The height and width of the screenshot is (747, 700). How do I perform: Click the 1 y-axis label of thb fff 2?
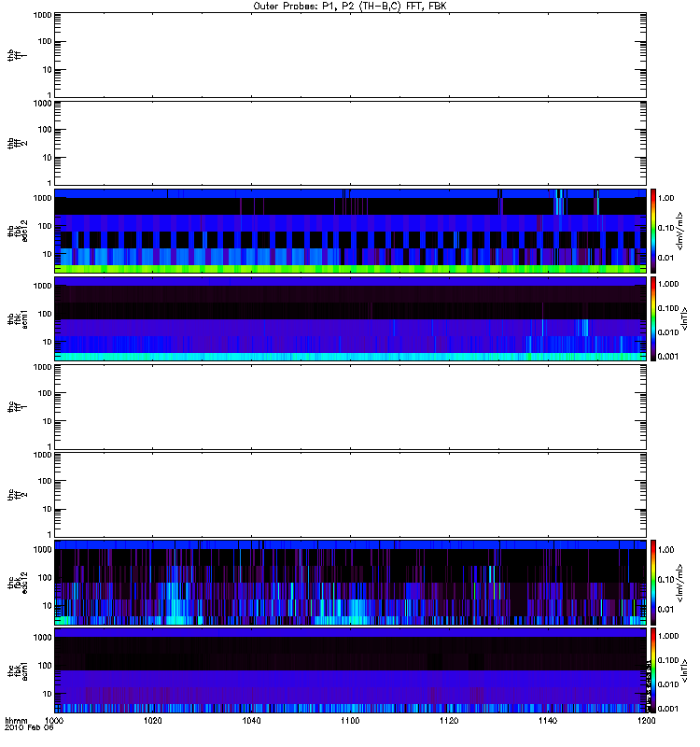[49, 182]
